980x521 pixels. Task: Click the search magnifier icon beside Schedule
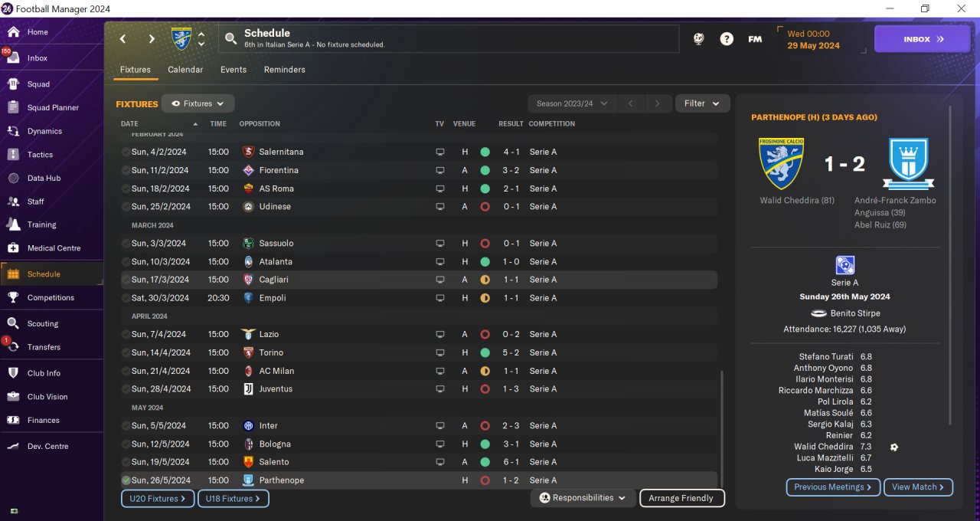tap(230, 38)
